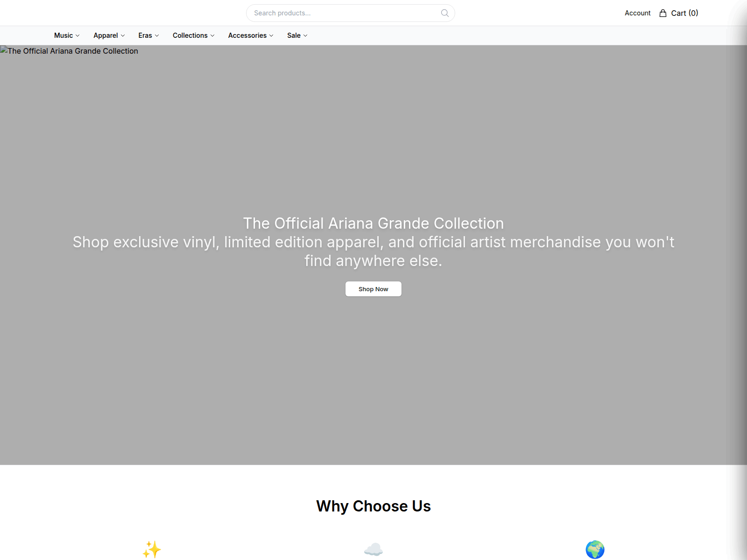
Task: Open the Cart (0) link
Action: [678, 13]
